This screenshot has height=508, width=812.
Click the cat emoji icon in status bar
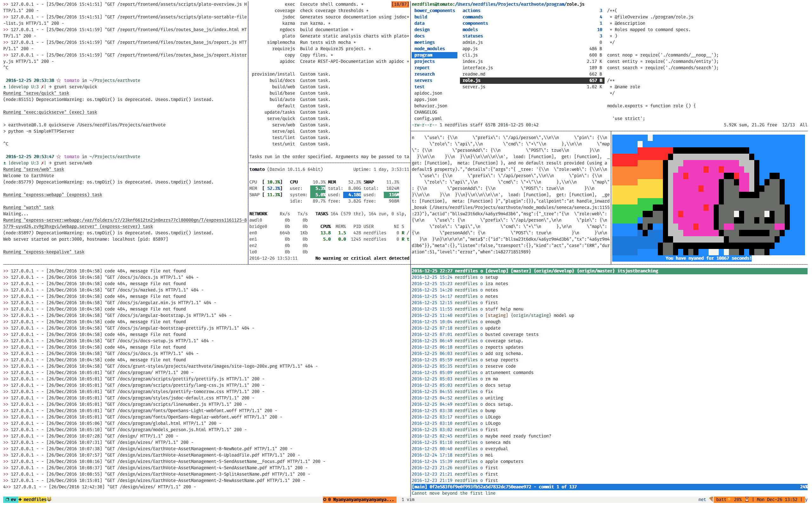point(49,499)
